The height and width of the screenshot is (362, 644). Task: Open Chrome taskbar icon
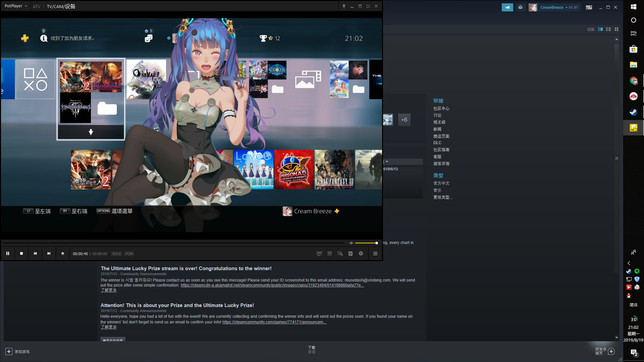(x=634, y=80)
